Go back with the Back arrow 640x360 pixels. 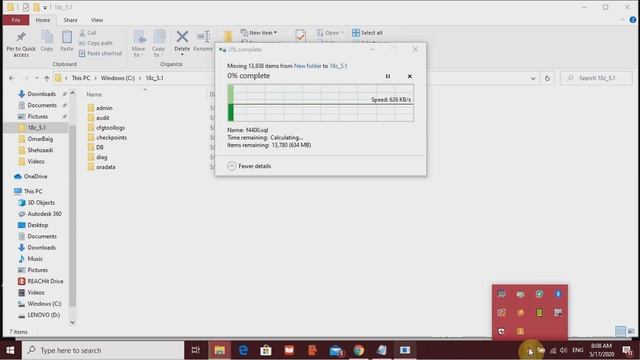coord(12,78)
